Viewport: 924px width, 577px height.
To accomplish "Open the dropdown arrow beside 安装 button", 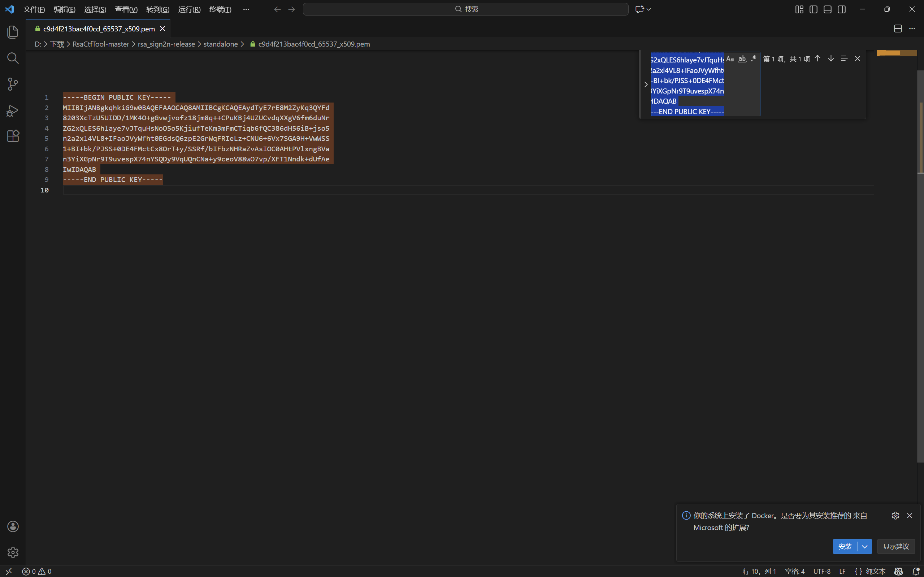I will click(864, 546).
